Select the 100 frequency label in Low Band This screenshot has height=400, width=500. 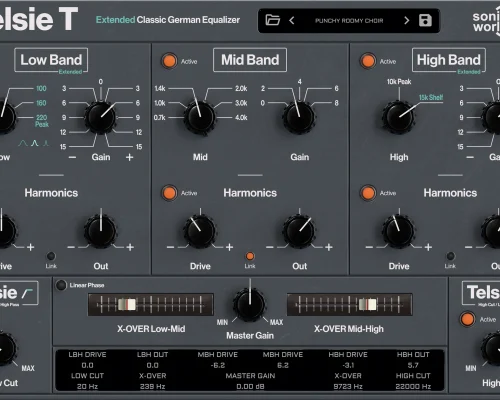click(x=41, y=89)
